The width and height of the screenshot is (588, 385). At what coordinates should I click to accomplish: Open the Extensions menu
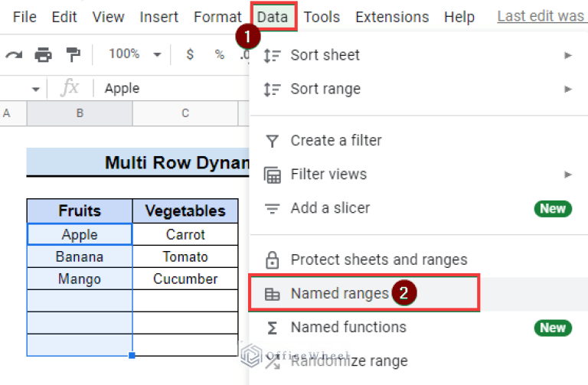(392, 16)
